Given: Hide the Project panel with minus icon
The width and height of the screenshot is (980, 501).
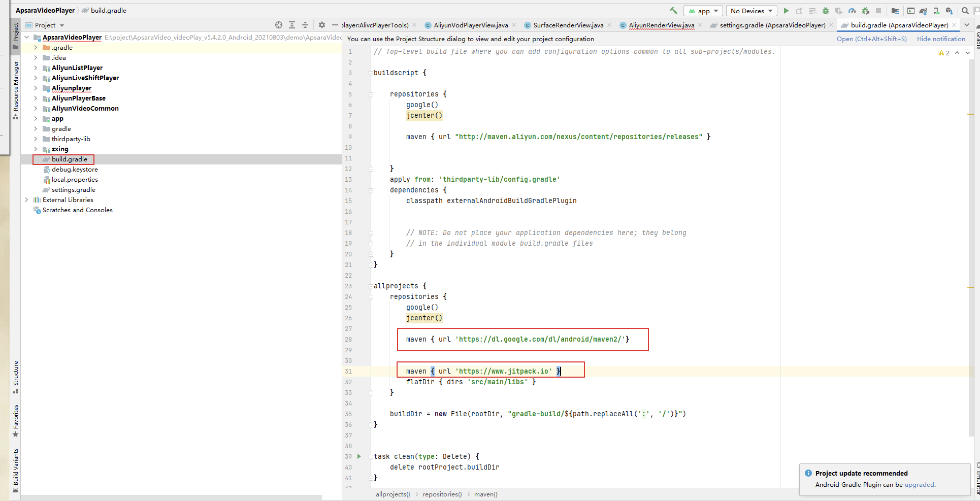Looking at the screenshot, I should point(335,25).
